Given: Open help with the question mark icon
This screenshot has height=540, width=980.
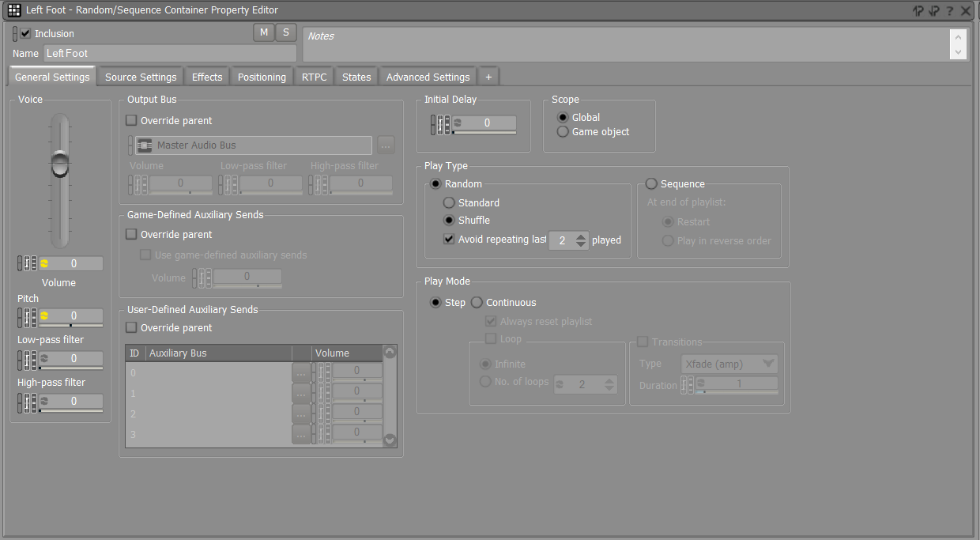Looking at the screenshot, I should tap(949, 10).
